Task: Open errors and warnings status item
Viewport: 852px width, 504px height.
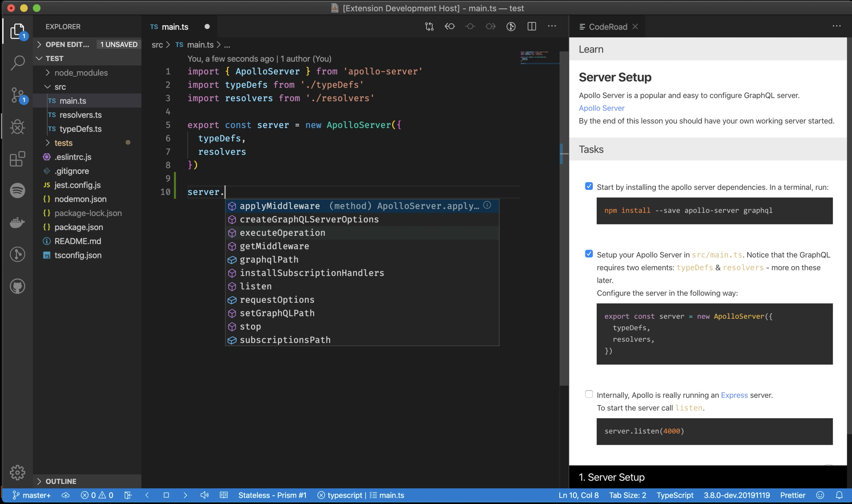Action: (x=97, y=495)
